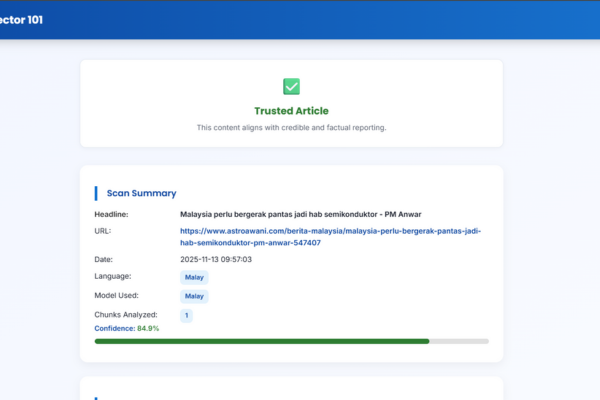This screenshot has width=600, height=400.
Task: Click the 'Confidence: 84.9%' label
Action: tap(127, 328)
